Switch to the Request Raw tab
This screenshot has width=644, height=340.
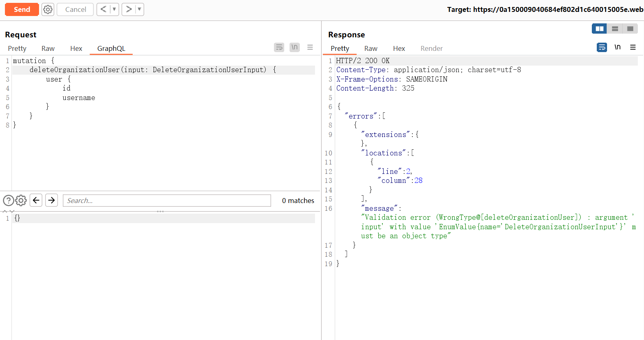tap(48, 48)
